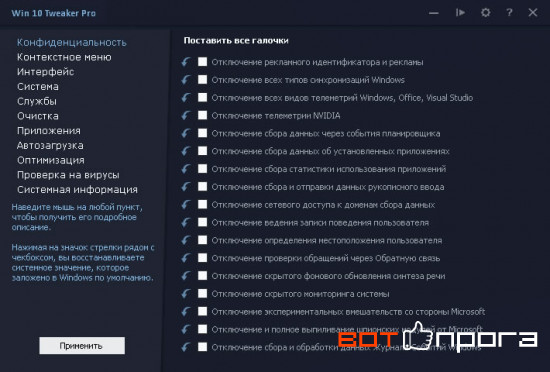Viewport: 550px width, 372px height.
Task: Click the Применить button
Action: [x=82, y=346]
